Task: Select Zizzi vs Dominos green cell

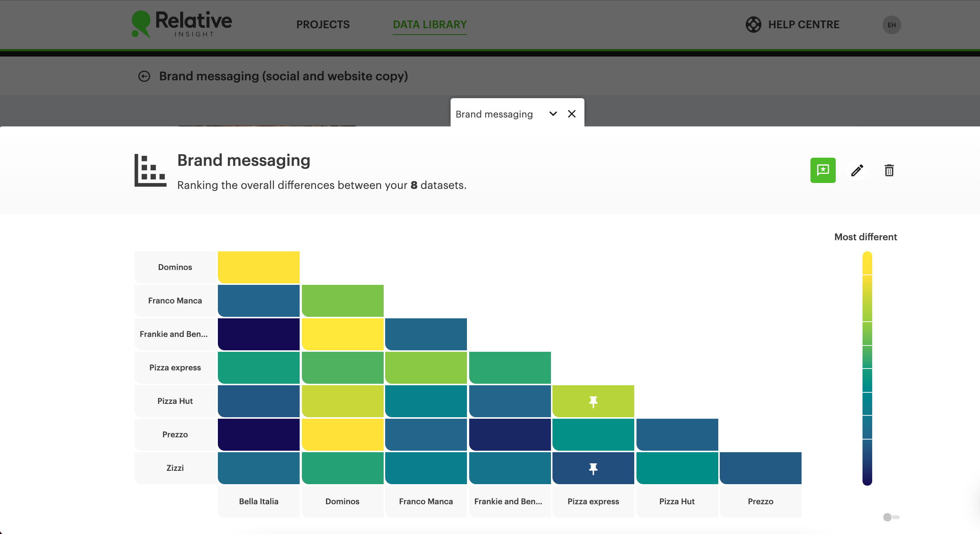Action: coord(342,468)
